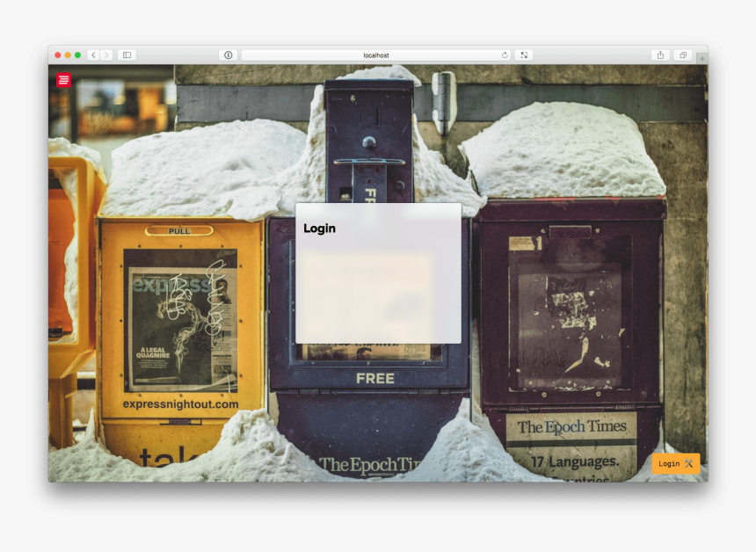Click the localhost address bar
Screen dimensions: 756x552
(376, 55)
